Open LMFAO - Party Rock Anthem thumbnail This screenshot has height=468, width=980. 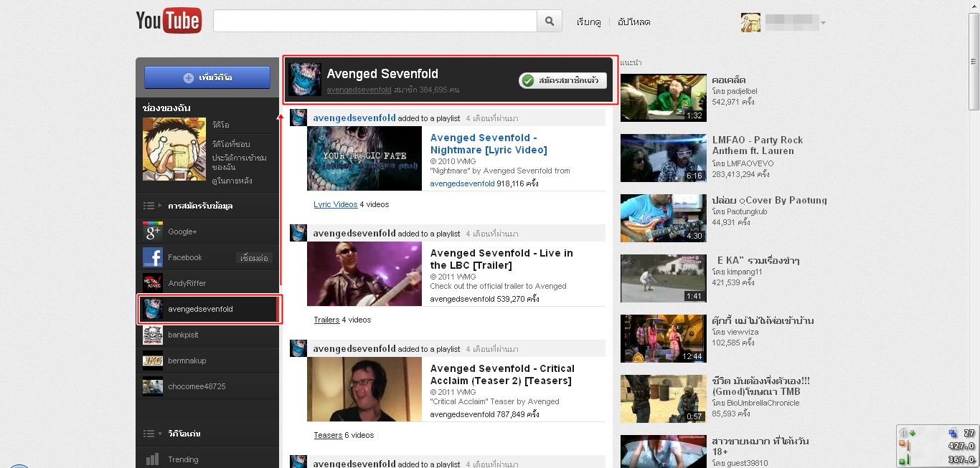click(664, 158)
